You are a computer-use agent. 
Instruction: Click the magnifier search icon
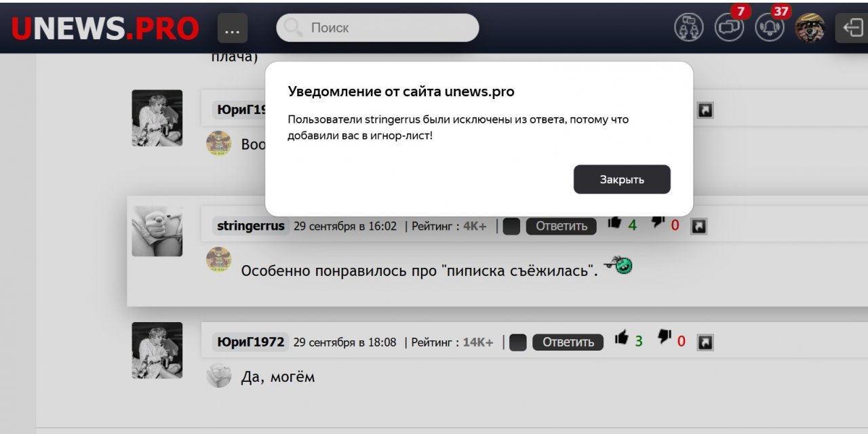coord(293,28)
